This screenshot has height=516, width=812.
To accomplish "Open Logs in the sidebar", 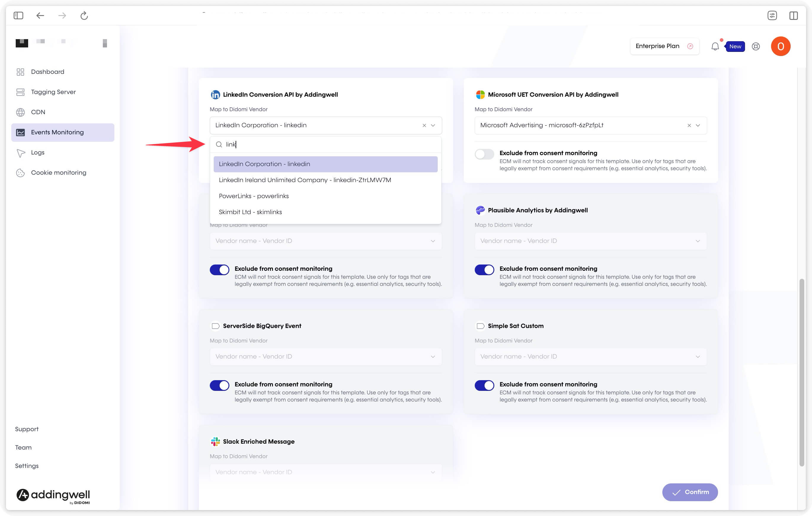I will [x=63, y=152].
